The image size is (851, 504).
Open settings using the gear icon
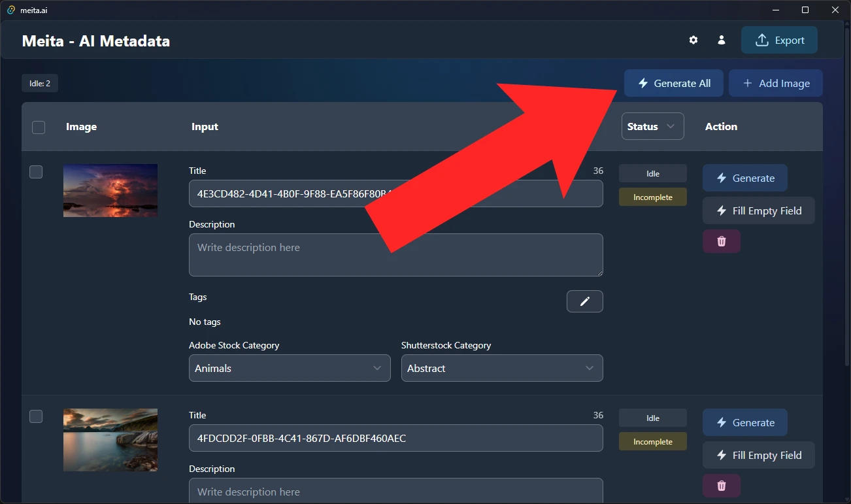(x=693, y=40)
